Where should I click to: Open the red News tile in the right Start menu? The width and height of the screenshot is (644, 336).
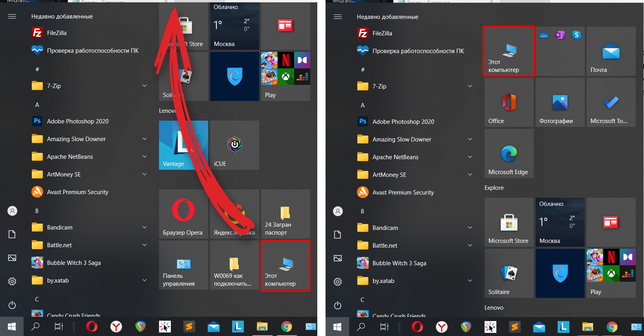611,222
